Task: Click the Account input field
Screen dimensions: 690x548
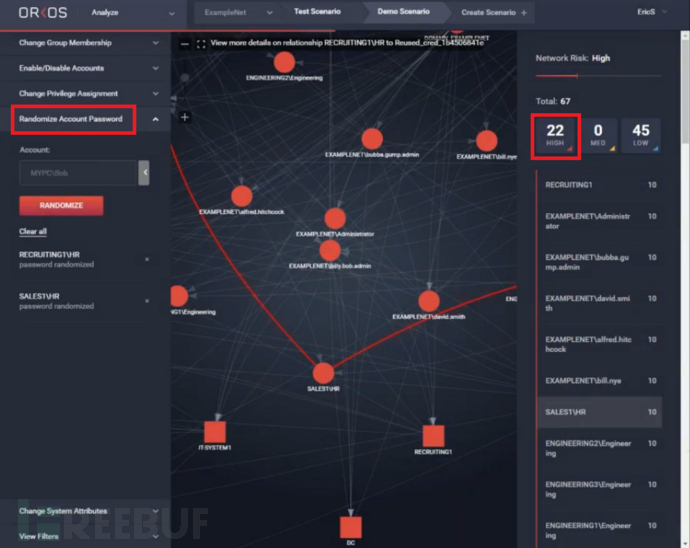Action: pos(78,173)
